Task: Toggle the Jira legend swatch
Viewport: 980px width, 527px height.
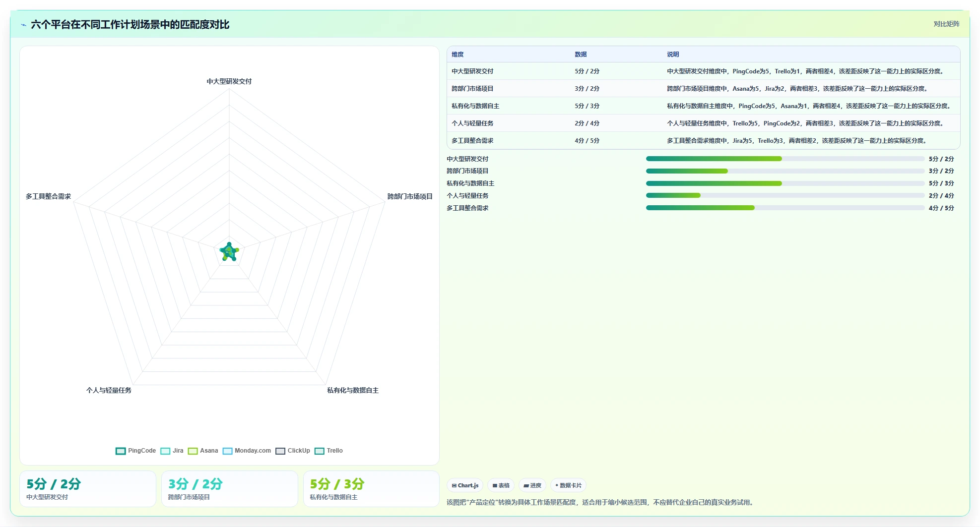Action: [x=165, y=451]
